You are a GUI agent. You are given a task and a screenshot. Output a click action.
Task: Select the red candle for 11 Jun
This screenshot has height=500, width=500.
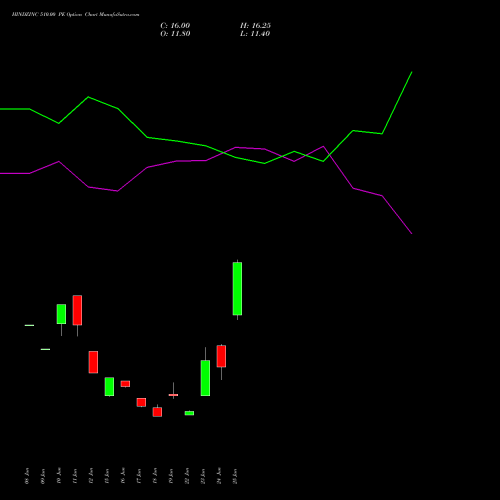77,310
